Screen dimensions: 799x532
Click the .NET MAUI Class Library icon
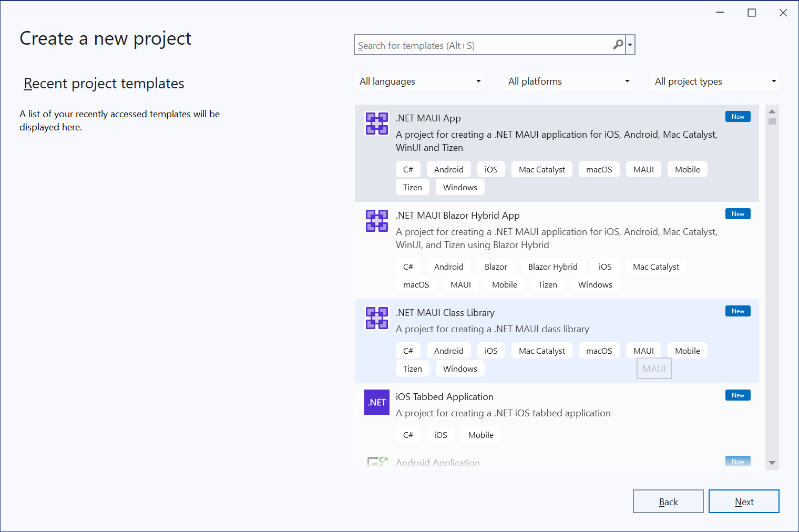(377, 318)
